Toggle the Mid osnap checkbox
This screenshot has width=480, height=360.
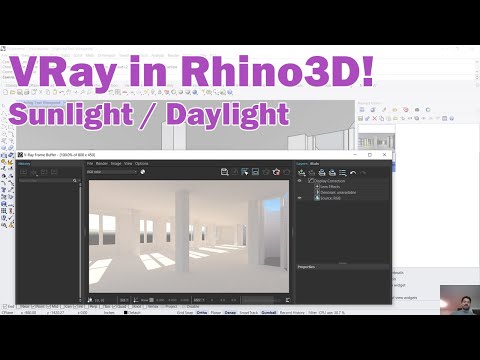pyautogui.click(x=48, y=306)
